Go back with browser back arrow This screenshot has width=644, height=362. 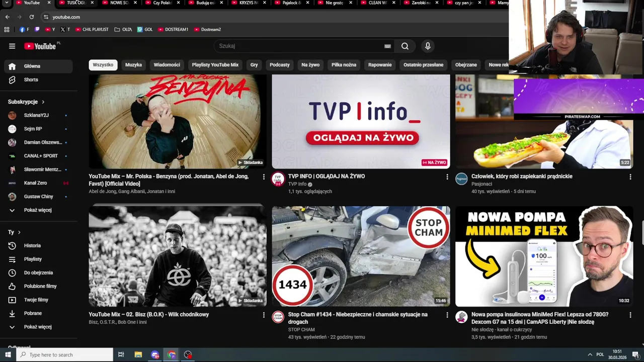click(x=7, y=17)
